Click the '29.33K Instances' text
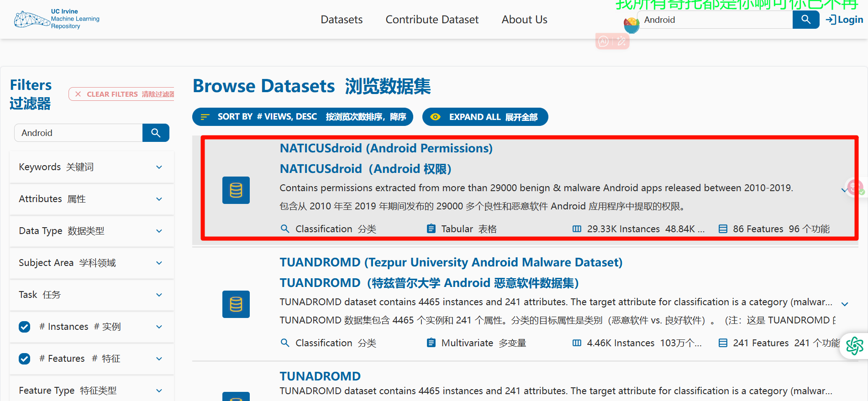 [x=623, y=229]
